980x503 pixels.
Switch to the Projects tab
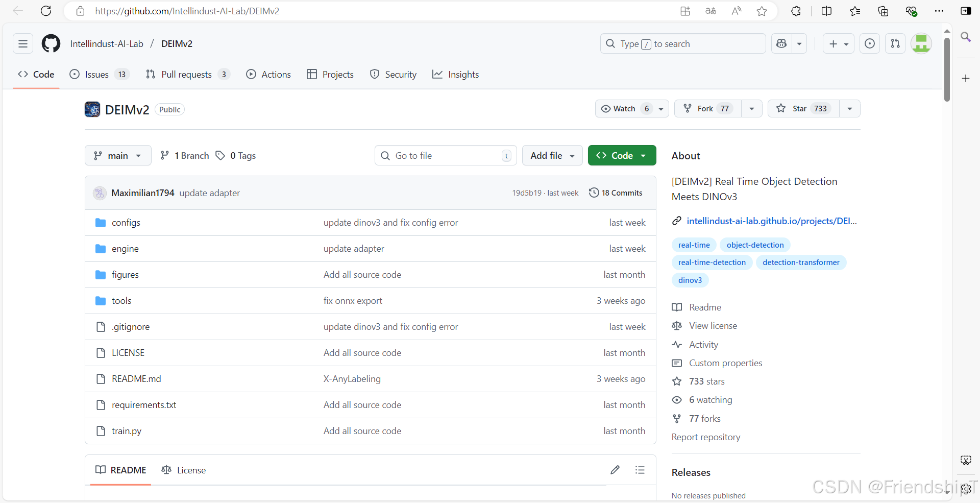coord(330,75)
